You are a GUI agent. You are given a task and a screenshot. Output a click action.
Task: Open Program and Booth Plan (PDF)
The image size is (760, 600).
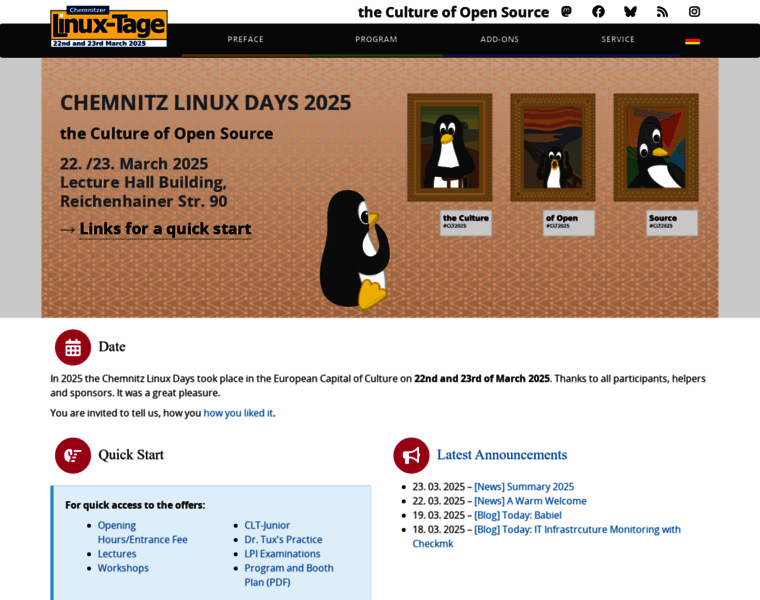[x=289, y=575]
